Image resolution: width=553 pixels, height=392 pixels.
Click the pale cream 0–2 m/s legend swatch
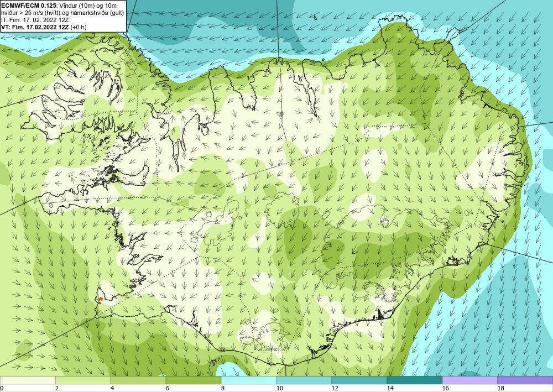28,380
